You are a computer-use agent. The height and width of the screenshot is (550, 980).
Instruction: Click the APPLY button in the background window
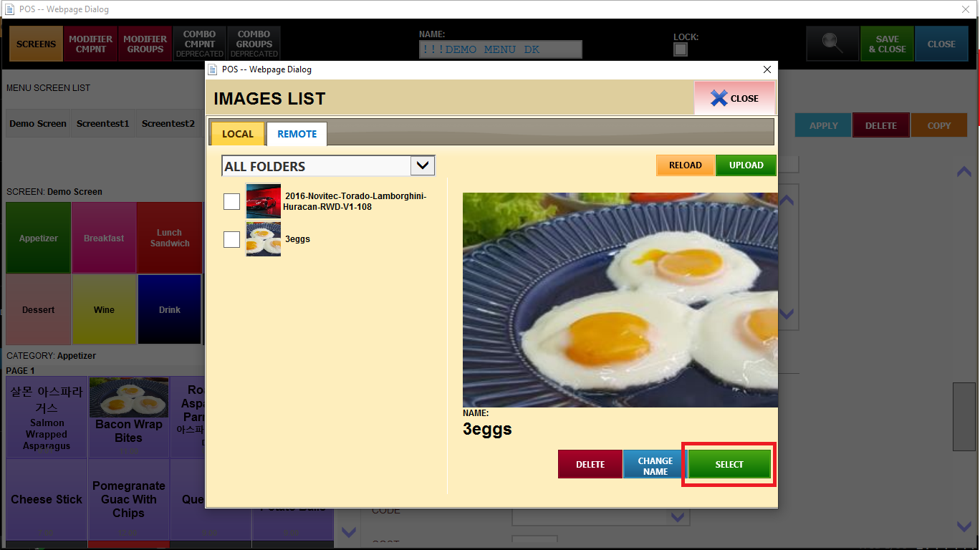coord(823,125)
